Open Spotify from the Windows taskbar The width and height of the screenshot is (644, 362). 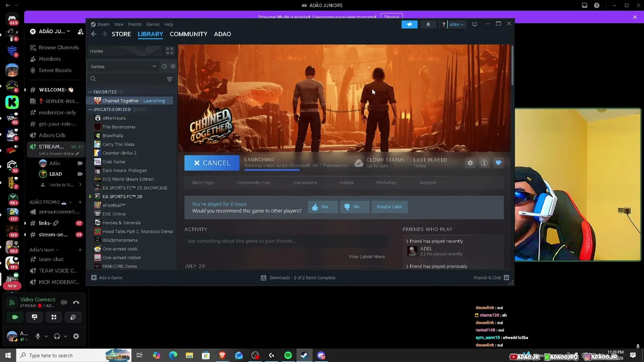click(x=288, y=355)
